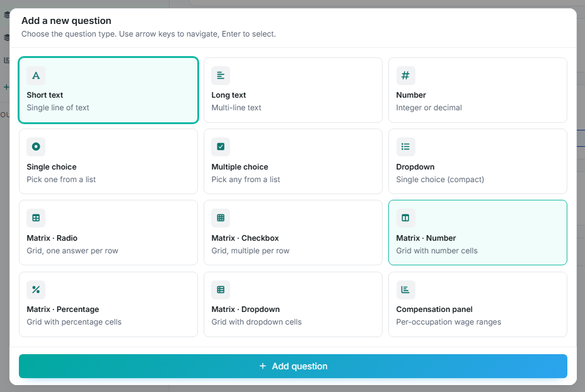Click the plus icon in Add question button

[x=263, y=366]
